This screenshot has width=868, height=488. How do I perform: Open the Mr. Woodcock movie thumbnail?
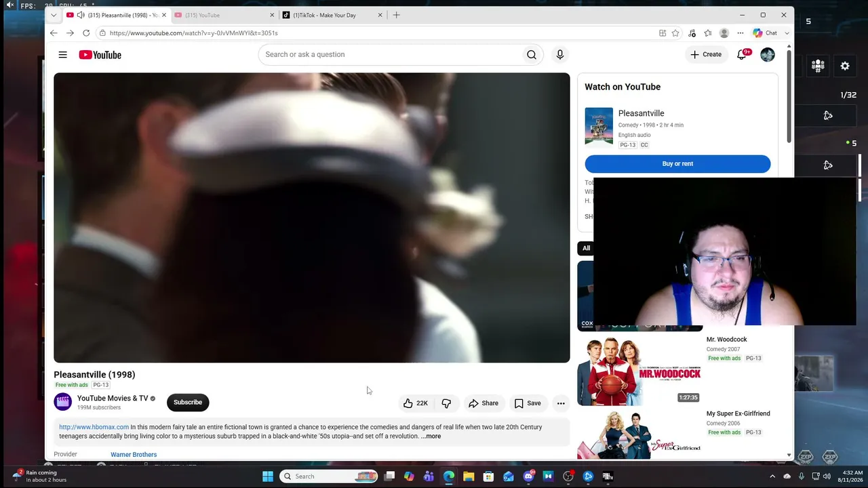[639, 370]
